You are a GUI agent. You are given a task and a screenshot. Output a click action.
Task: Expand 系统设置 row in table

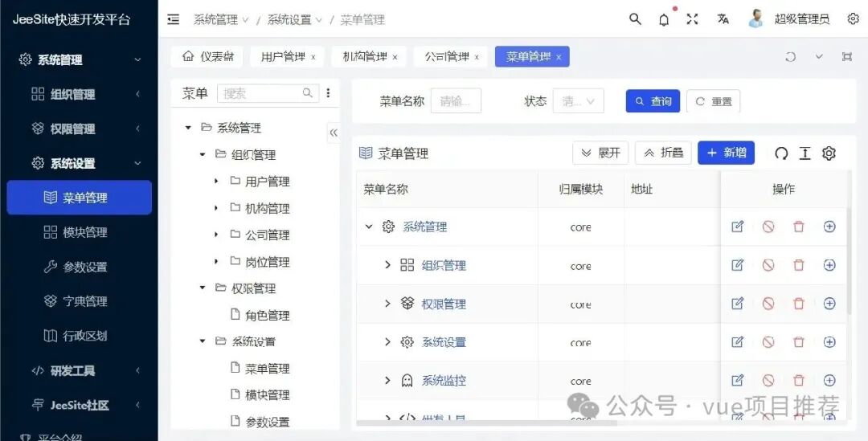[387, 342]
